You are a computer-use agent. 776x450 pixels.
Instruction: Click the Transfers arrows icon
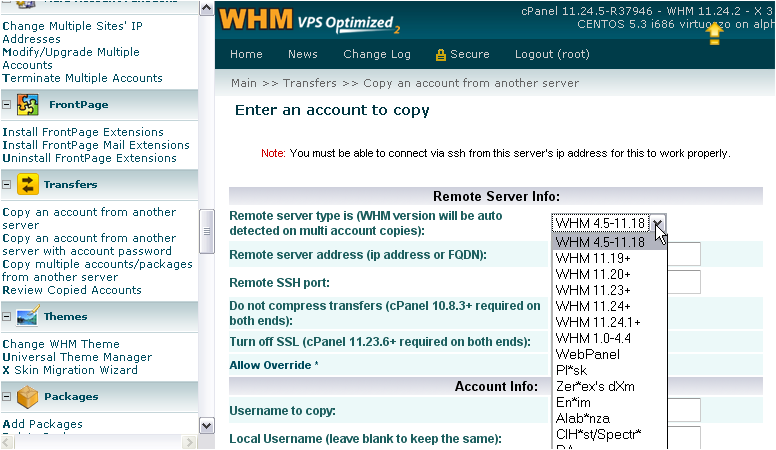(28, 184)
